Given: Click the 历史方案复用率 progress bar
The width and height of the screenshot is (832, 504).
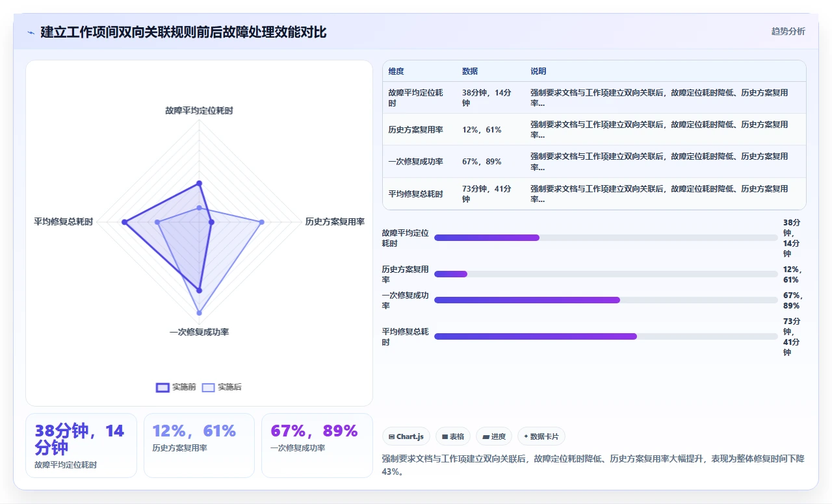Looking at the screenshot, I should coord(606,274).
